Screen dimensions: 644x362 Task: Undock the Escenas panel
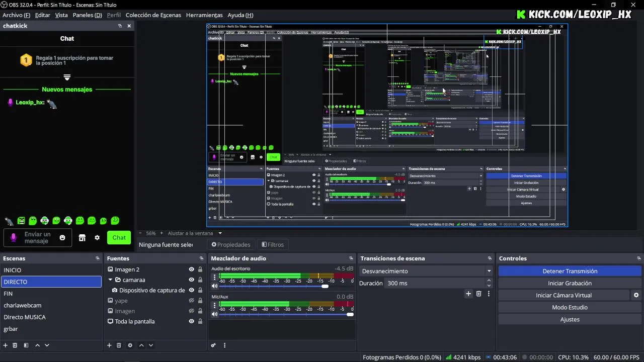tap(98, 258)
